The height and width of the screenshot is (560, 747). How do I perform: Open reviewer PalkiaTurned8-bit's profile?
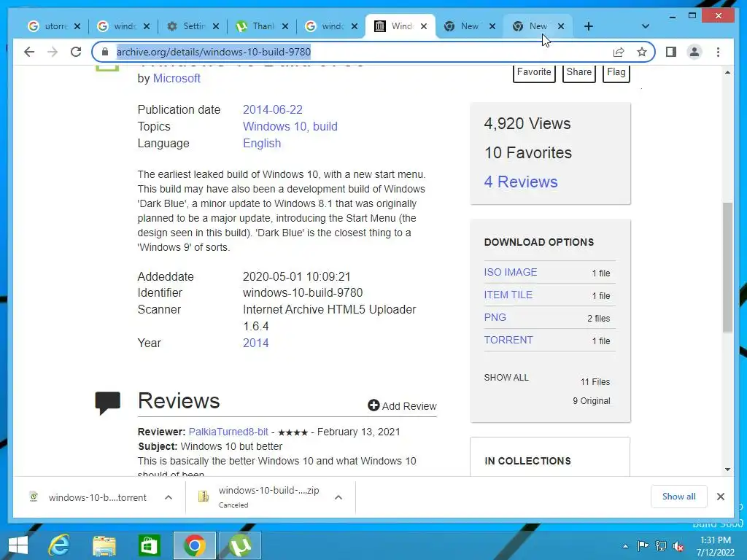point(228,432)
